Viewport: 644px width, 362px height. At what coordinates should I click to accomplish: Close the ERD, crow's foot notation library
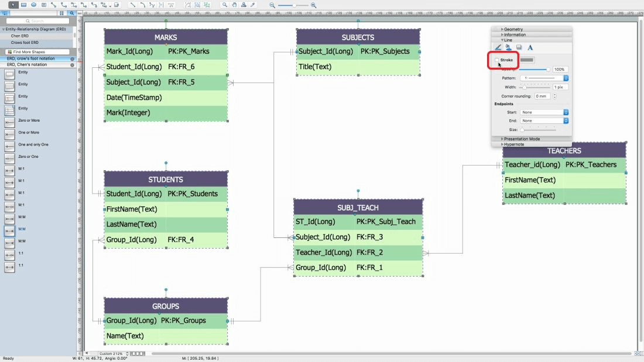click(72, 59)
